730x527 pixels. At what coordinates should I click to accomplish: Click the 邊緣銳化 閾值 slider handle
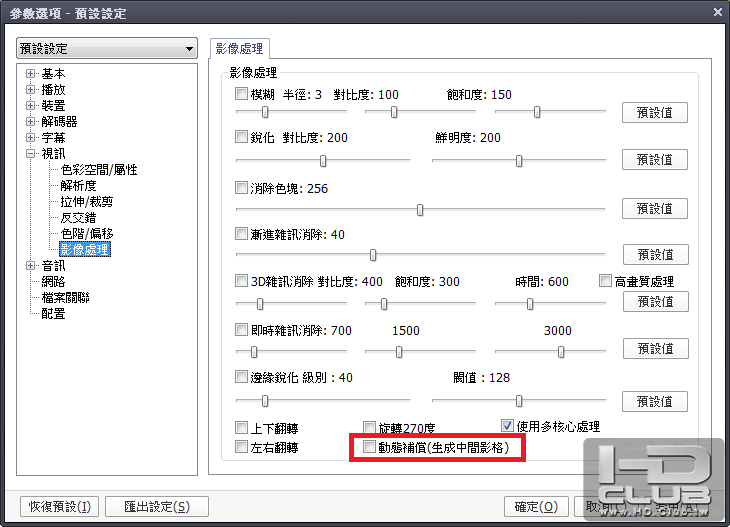[x=519, y=401]
